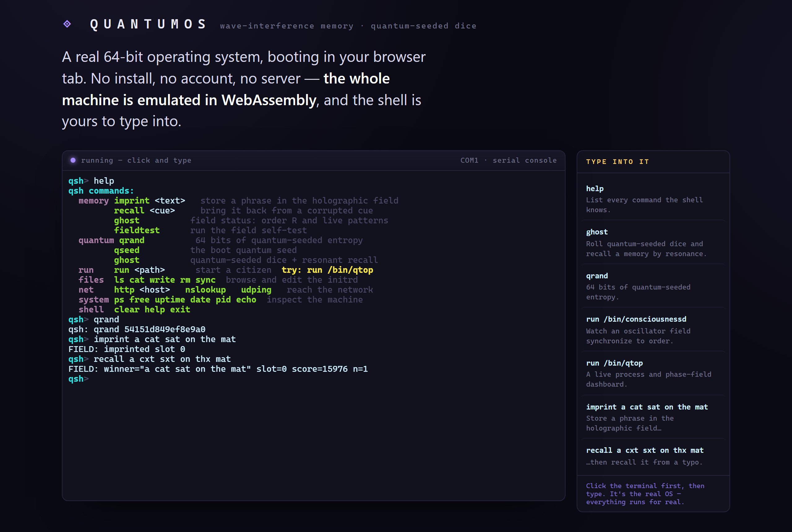Click 'FIELD: imprinted slot 0' output line

coord(127,349)
